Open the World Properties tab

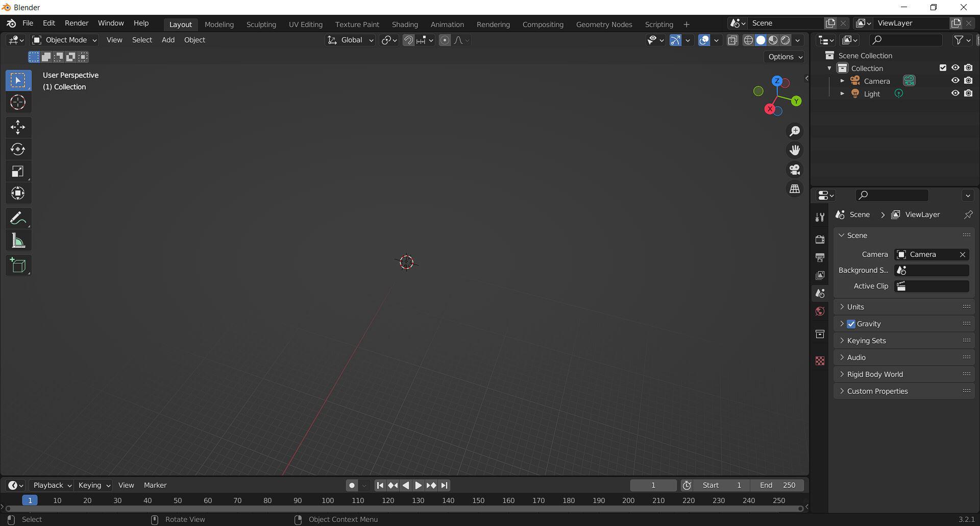820,311
